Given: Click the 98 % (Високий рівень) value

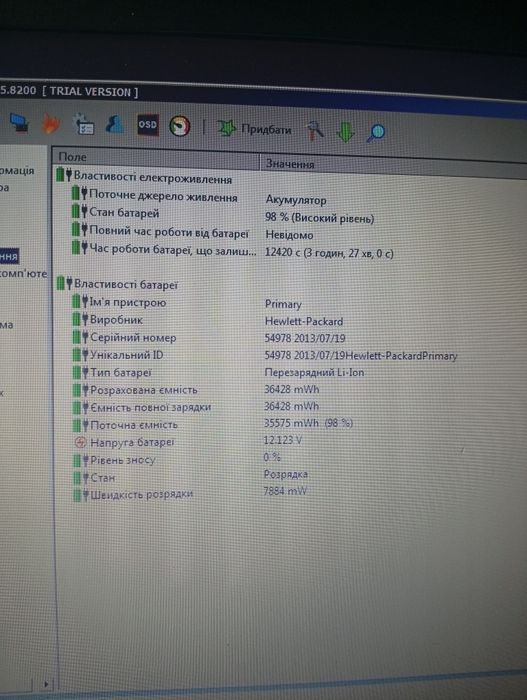Looking at the screenshot, I should (319, 218).
